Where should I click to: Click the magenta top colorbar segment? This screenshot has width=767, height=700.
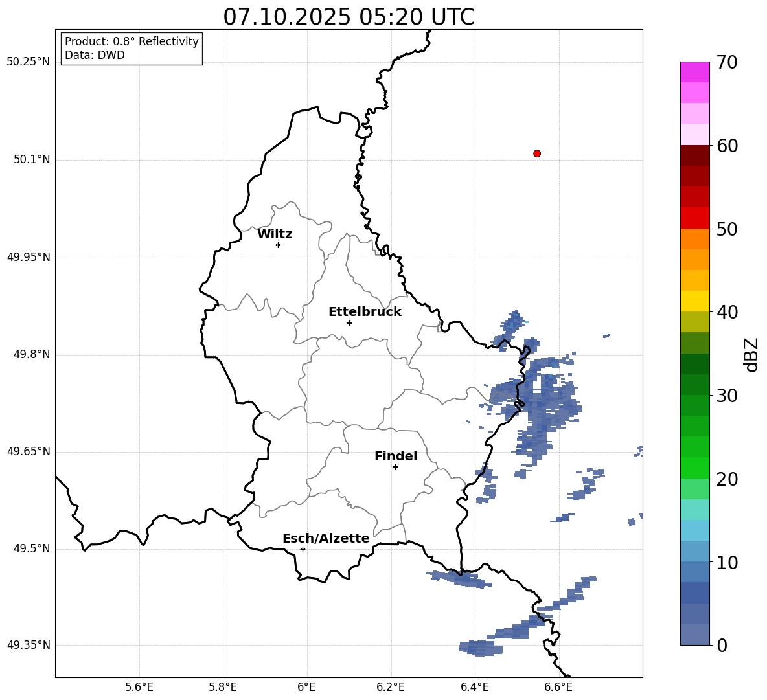[694, 72]
